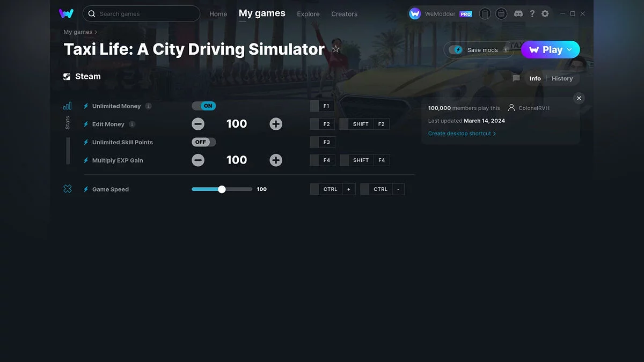Select the History tab
The width and height of the screenshot is (644, 362).
[x=562, y=78]
